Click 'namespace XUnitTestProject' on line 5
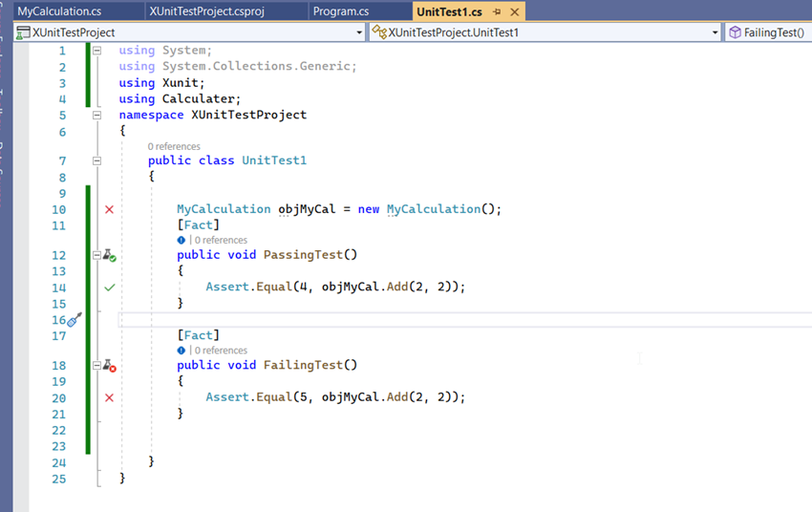The height and width of the screenshot is (512, 812). (x=212, y=115)
